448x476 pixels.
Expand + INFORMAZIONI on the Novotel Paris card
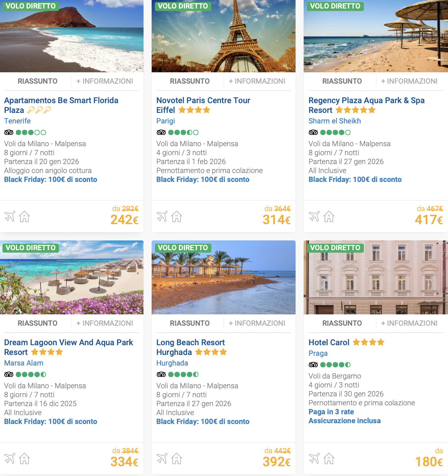[x=257, y=81]
